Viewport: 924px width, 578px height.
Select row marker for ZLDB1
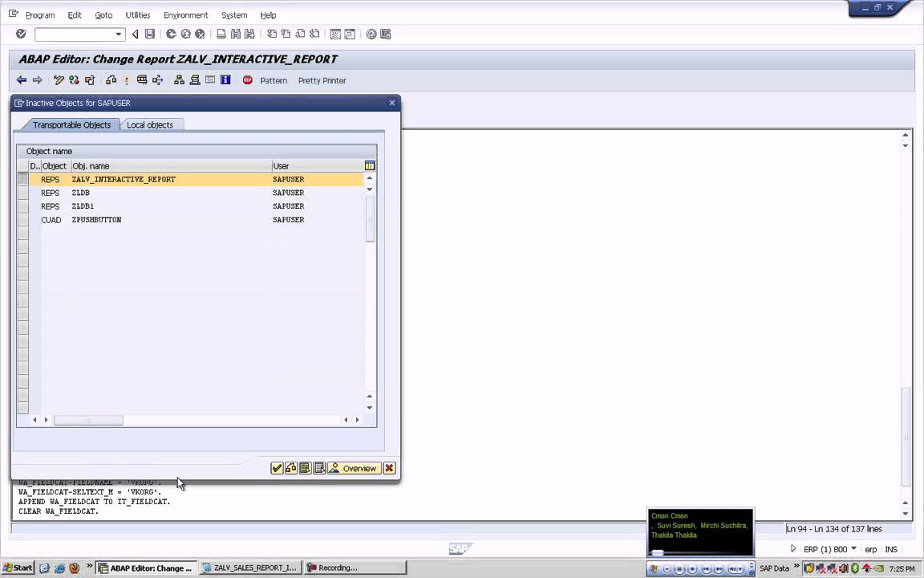(x=23, y=206)
